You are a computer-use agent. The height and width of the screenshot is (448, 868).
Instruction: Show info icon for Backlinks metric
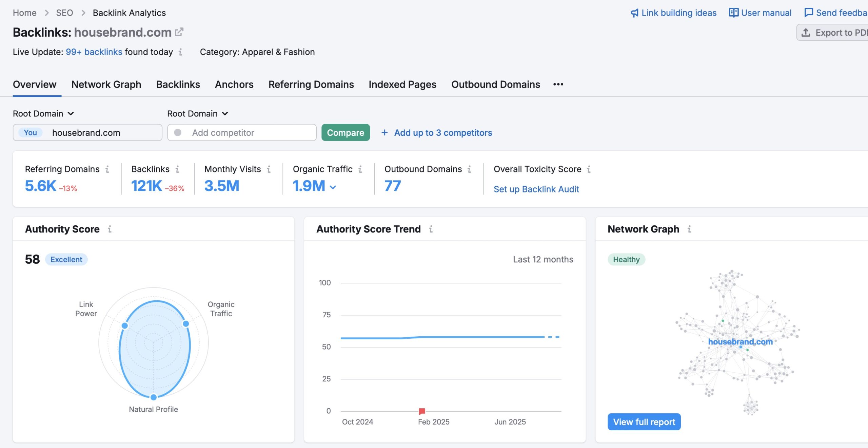(x=177, y=169)
